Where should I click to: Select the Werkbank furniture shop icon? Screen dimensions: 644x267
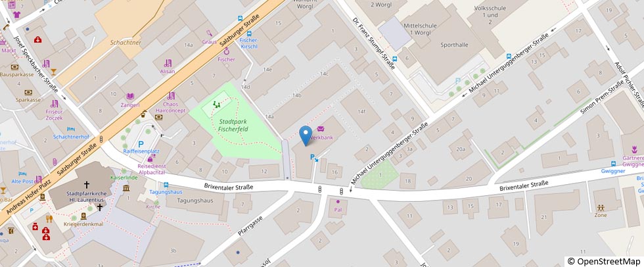(x=321, y=129)
